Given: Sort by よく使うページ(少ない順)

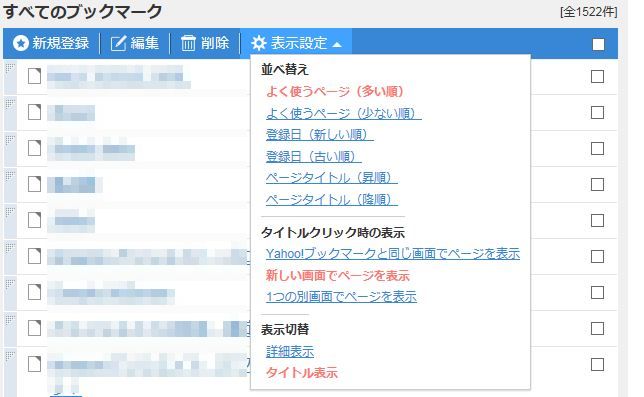Looking at the screenshot, I should (x=343, y=113).
